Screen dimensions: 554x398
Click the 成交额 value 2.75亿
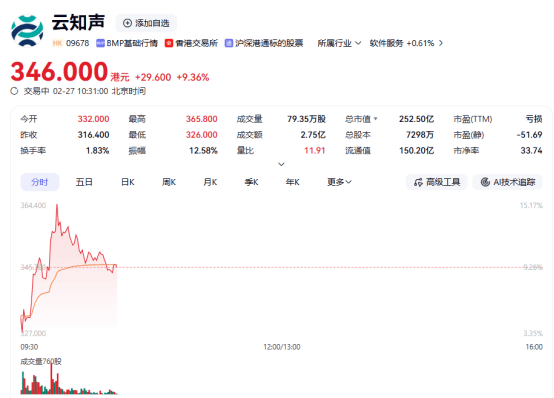313,135
